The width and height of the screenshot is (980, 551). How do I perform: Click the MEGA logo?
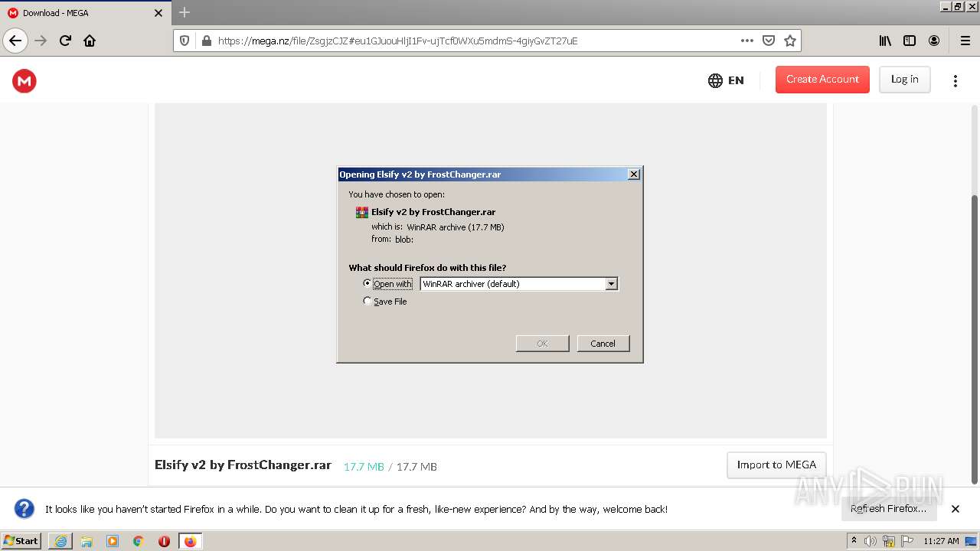[24, 80]
